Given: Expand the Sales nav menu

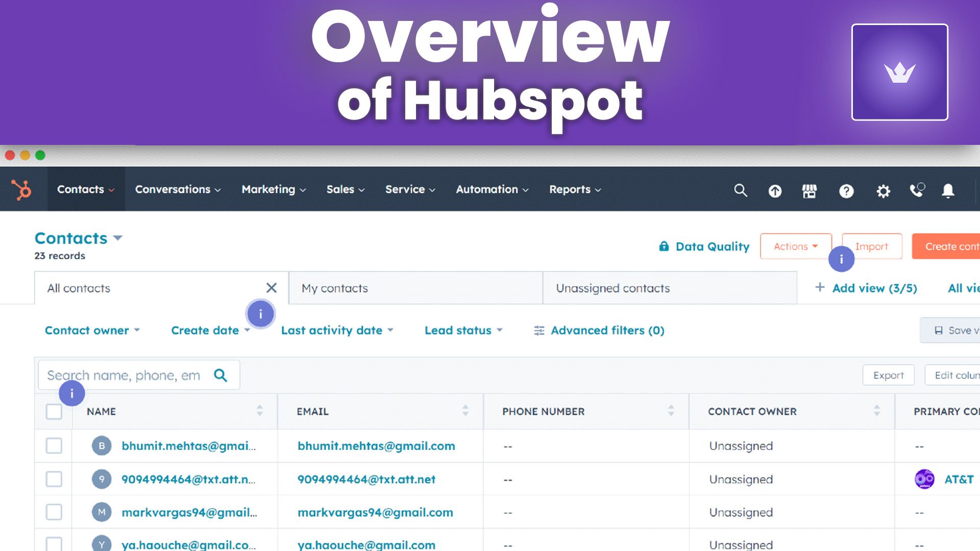Looking at the screenshot, I should [x=346, y=189].
